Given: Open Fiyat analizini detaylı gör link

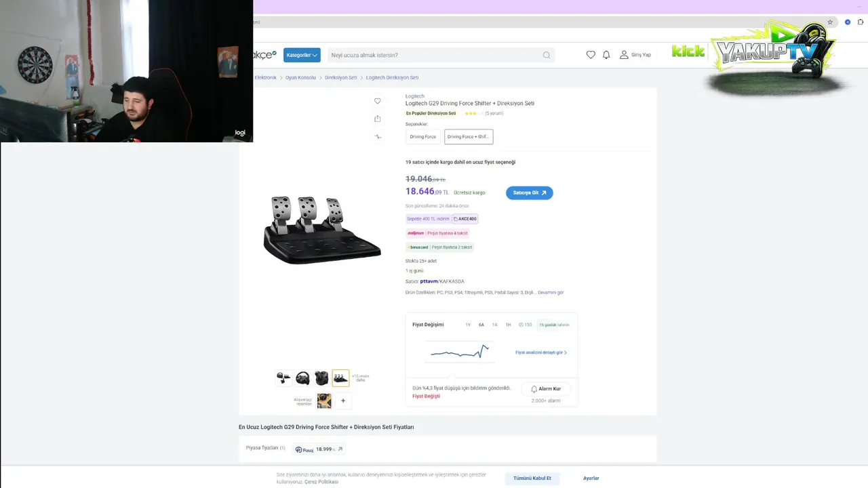Looking at the screenshot, I should coord(541,352).
